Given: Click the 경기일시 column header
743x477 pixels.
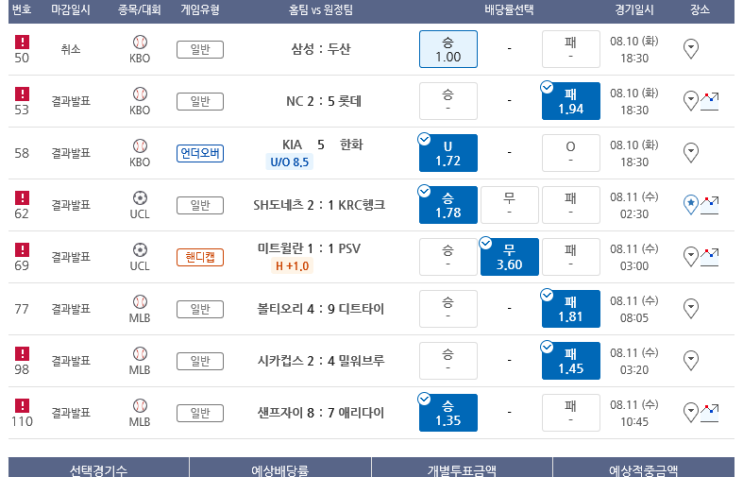Looking at the screenshot, I should pos(634,9).
